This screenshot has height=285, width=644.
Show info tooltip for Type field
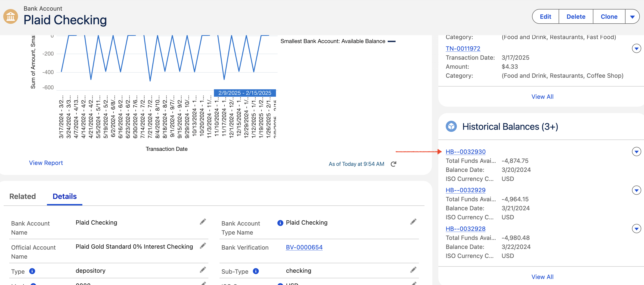tap(32, 271)
